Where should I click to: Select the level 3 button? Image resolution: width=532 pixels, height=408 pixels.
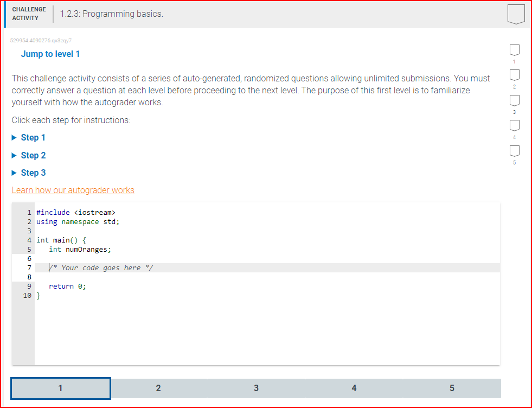pos(256,388)
